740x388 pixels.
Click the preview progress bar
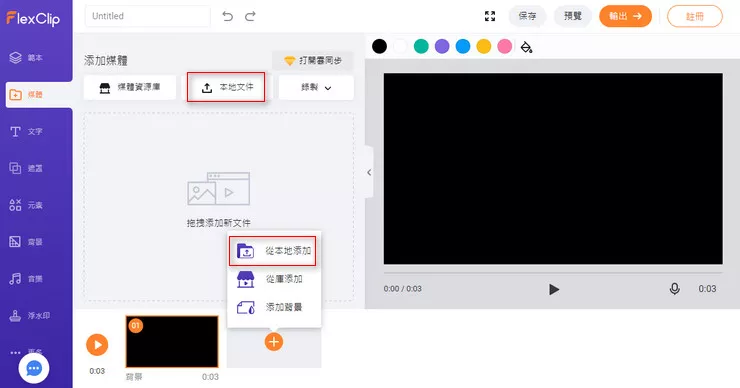pyautogui.click(x=553, y=273)
